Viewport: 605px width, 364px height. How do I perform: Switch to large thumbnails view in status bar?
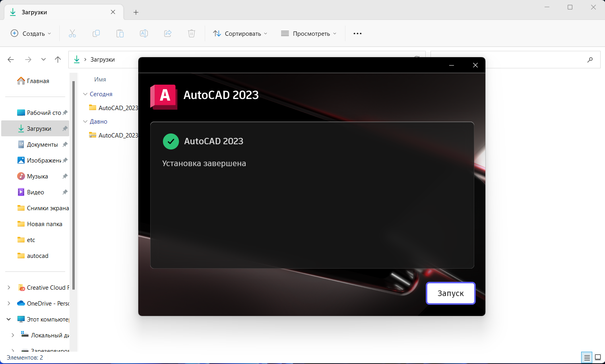click(597, 357)
